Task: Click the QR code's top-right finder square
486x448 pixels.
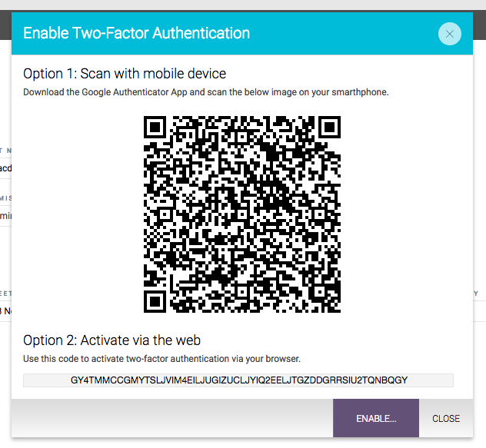Action: pyautogui.click(x=329, y=128)
